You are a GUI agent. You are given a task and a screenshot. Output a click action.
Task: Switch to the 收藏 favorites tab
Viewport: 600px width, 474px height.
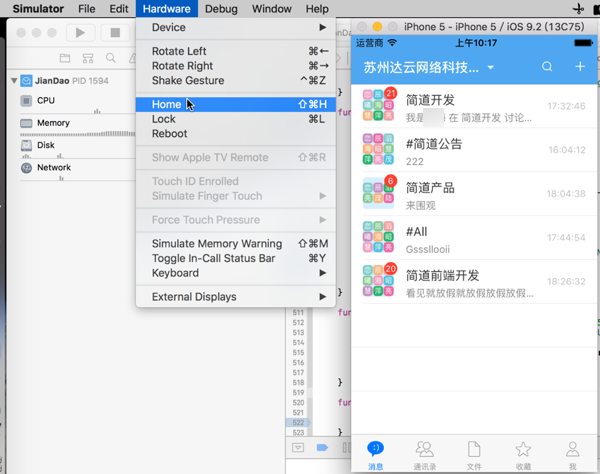pyautogui.click(x=523, y=455)
